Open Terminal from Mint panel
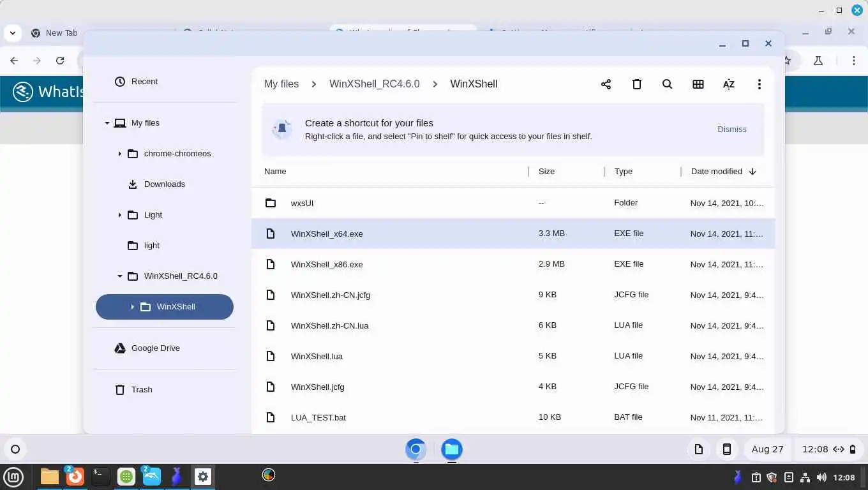 click(100, 476)
